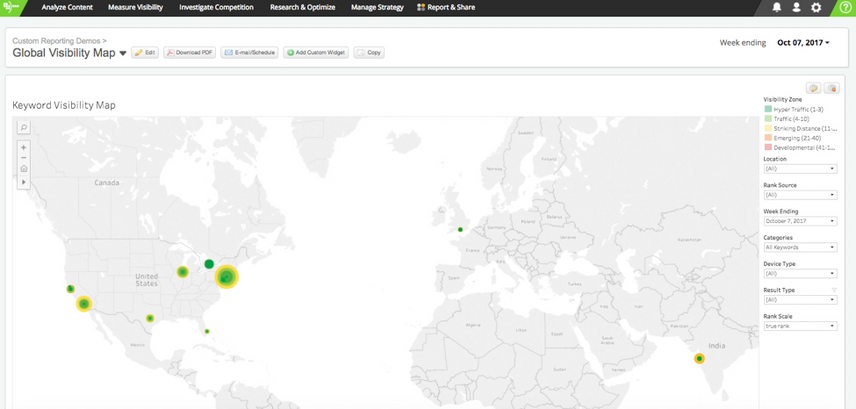Open the Report & Share menu

tap(446, 8)
